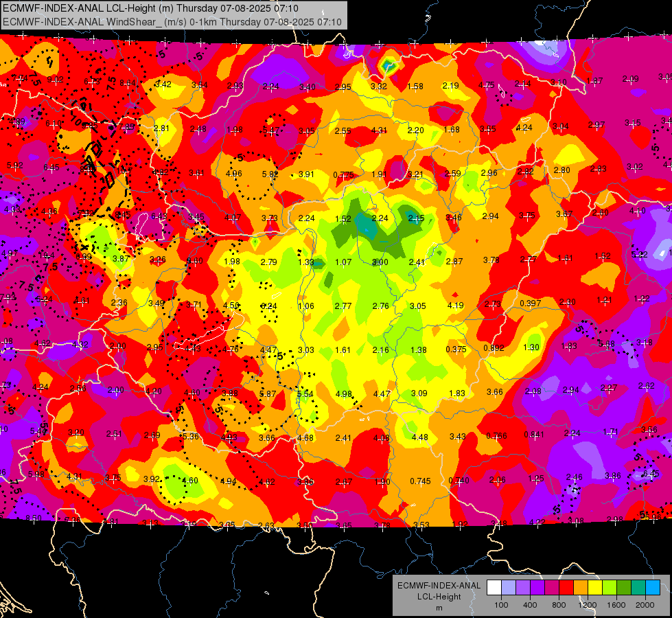672x618 pixels.
Task: Click the wind shear value 2.62
Action: click(647, 385)
